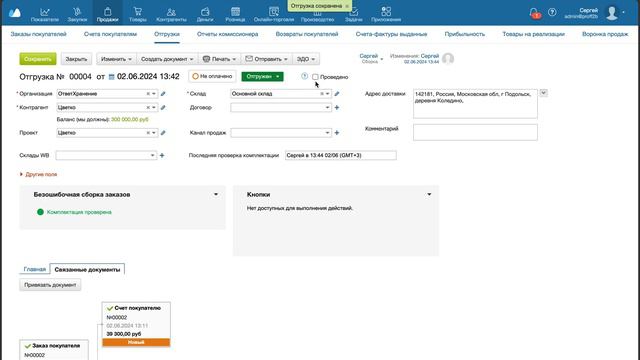Open the Комплектация проверена link
The height and width of the screenshot is (360, 640).
[x=79, y=212]
